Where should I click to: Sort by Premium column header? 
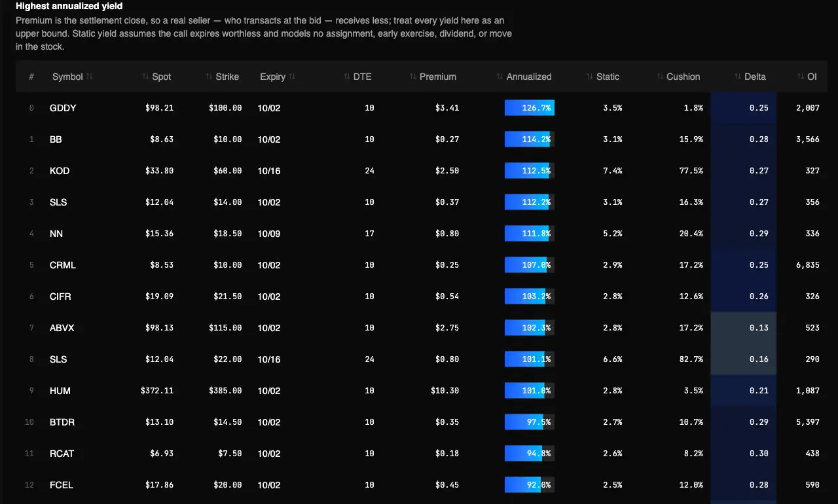click(x=433, y=77)
